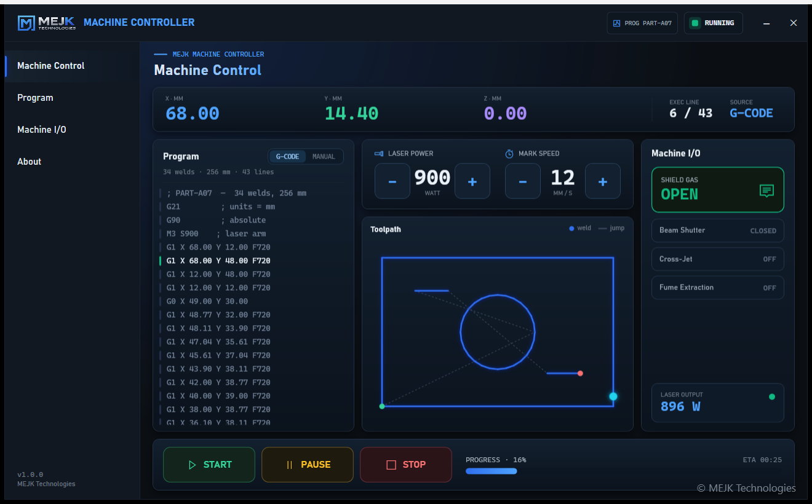Toggle the Beam Shutter CLOSED row
812x504 pixels.
coord(718,230)
